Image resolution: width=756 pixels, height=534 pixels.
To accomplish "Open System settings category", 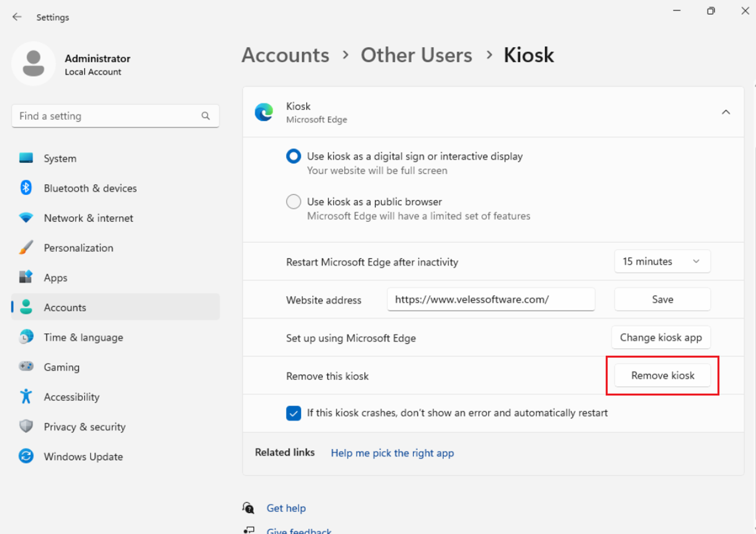I will pos(115,158).
